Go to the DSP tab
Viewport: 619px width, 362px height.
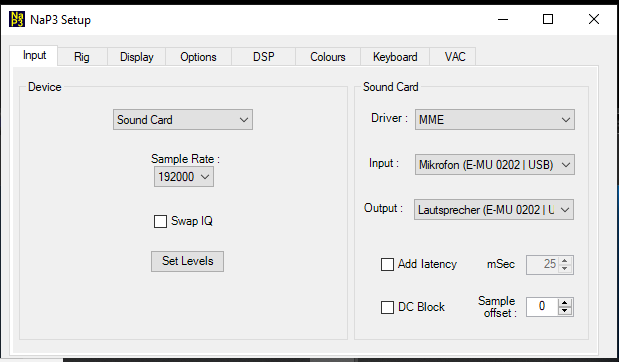(263, 57)
